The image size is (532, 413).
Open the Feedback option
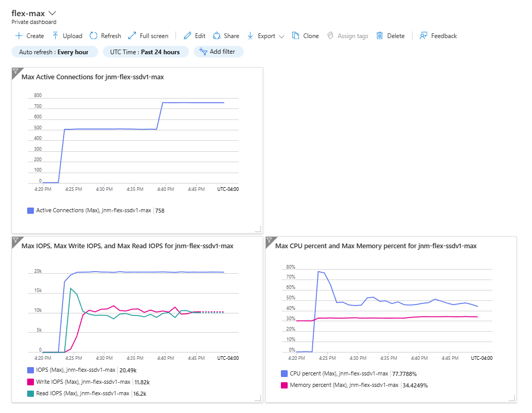coord(438,35)
